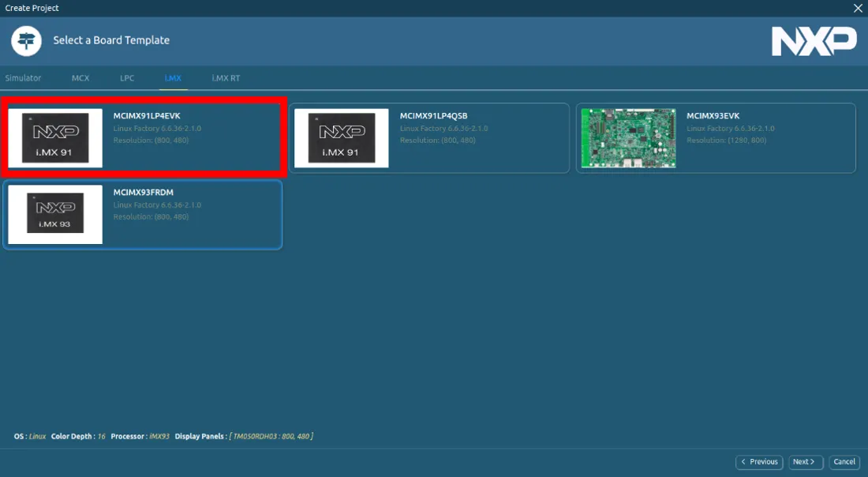This screenshot has width=868, height=477.
Task: Close the Create Project window
Action: pyautogui.click(x=858, y=8)
